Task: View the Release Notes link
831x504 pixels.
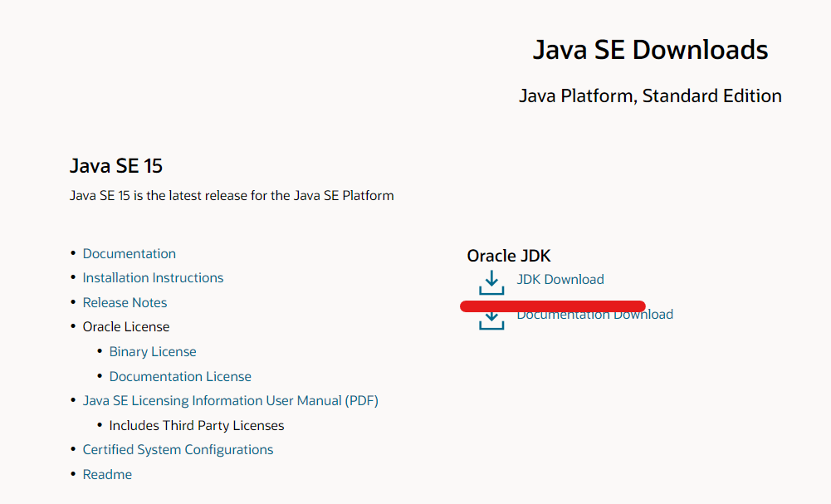Action: [x=125, y=302]
